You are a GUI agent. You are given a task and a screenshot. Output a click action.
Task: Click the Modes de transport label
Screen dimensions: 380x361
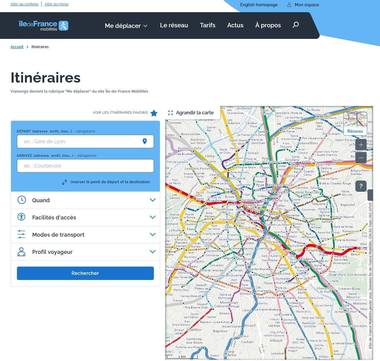(58, 235)
